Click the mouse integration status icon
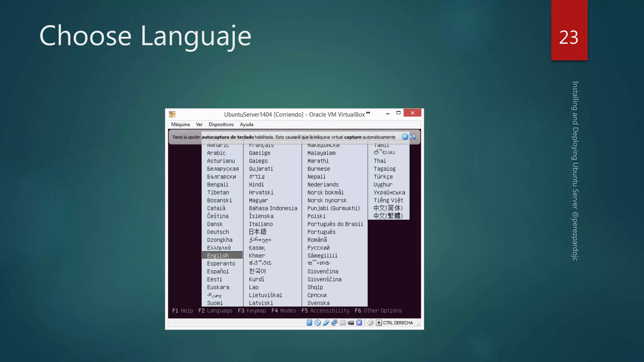Screen dimensions: 644x362 [x=371, y=323]
